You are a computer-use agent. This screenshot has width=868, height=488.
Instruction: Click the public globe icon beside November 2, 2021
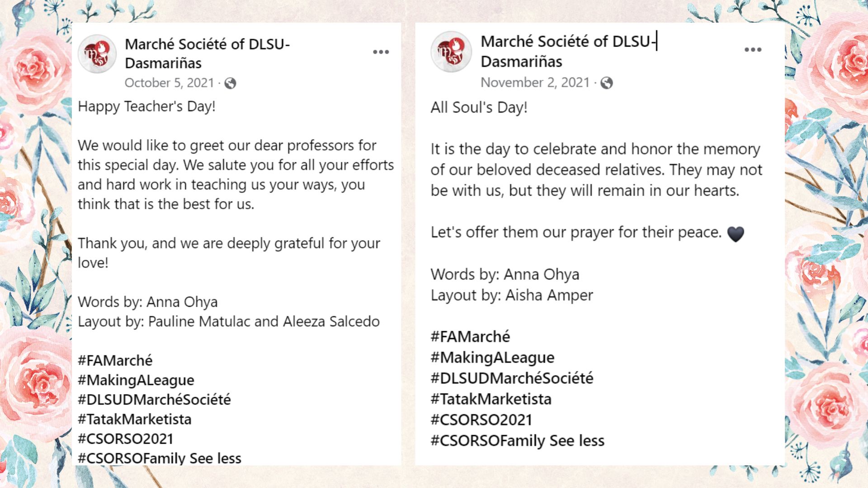606,83
